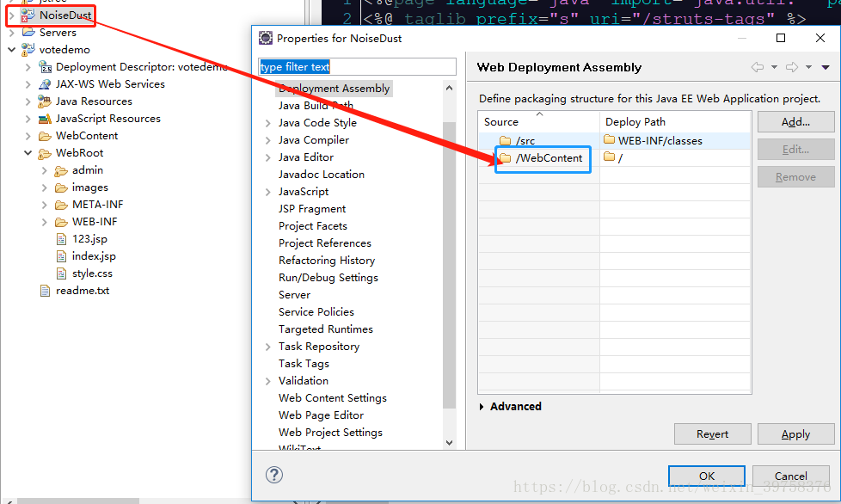Open the back history dropdown arrow
841x504 pixels.
774,67
